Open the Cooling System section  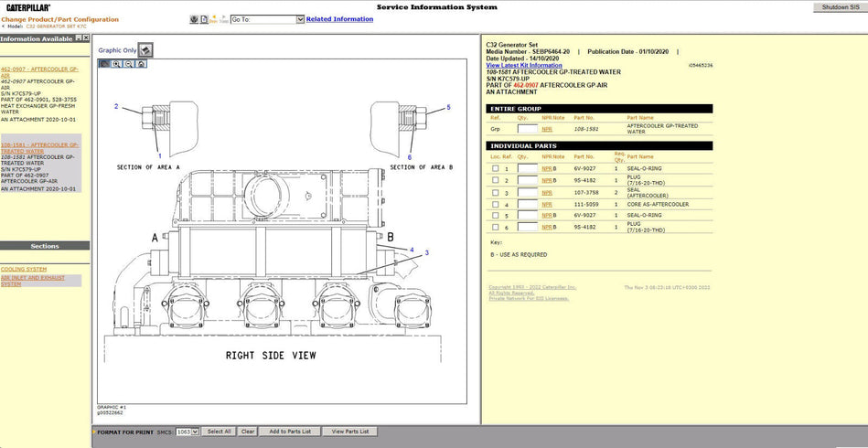point(24,269)
